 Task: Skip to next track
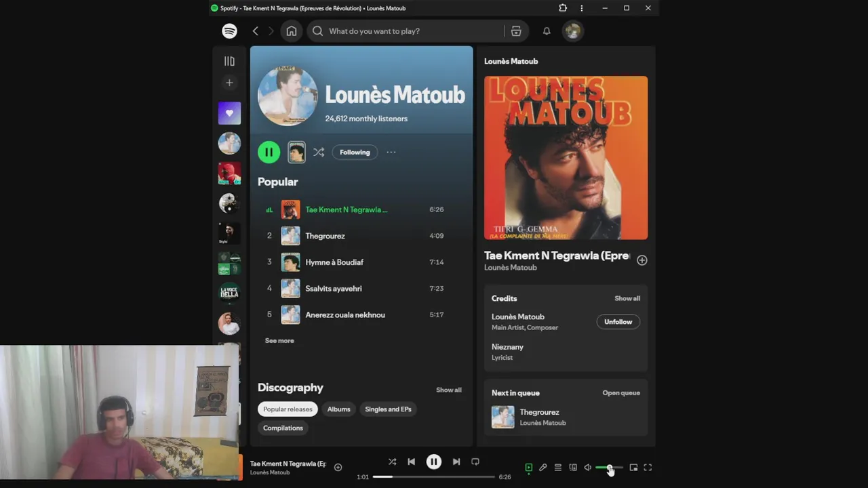456,462
